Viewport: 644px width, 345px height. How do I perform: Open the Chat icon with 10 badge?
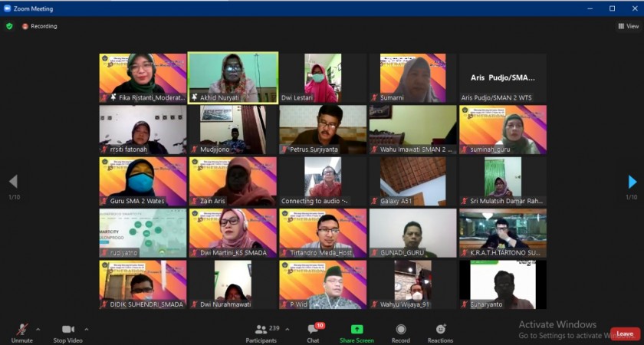point(314,329)
